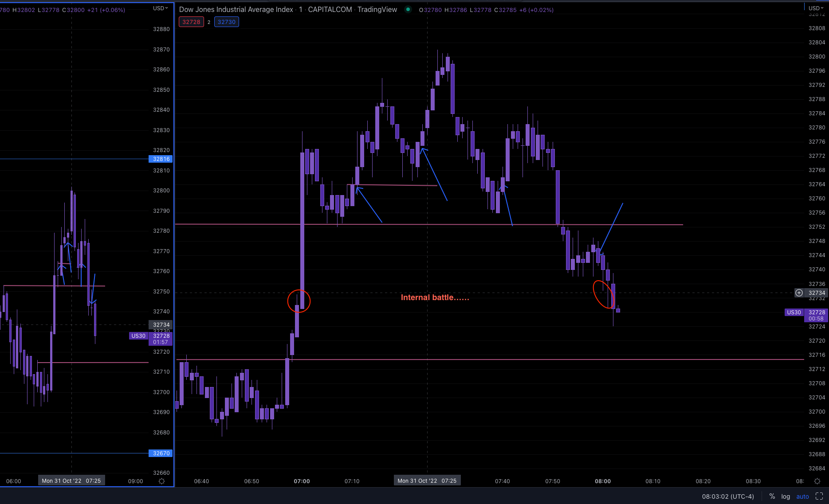This screenshot has height=504, width=829.
Task: Open the timezone menu showing UTC-4
Action: click(x=727, y=496)
